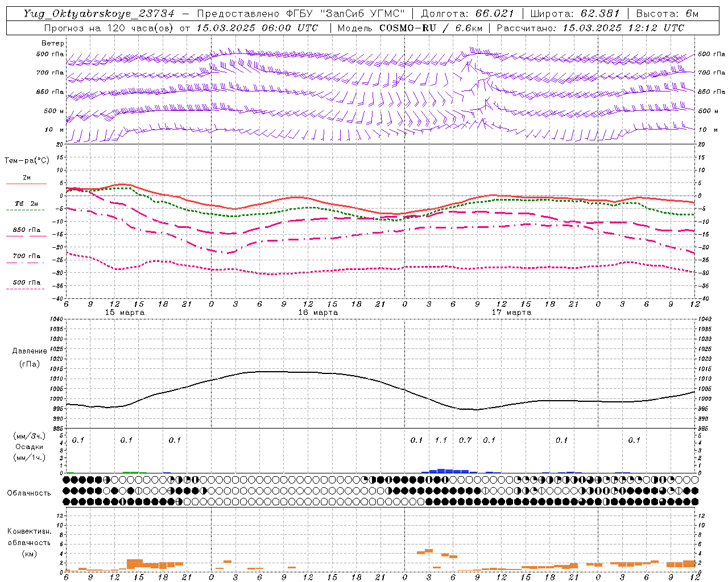Image resolution: width=728 pixels, height=582 pixels.
Task: Click the Тем-ра(°C) temperature axis label
Action: click(27, 161)
